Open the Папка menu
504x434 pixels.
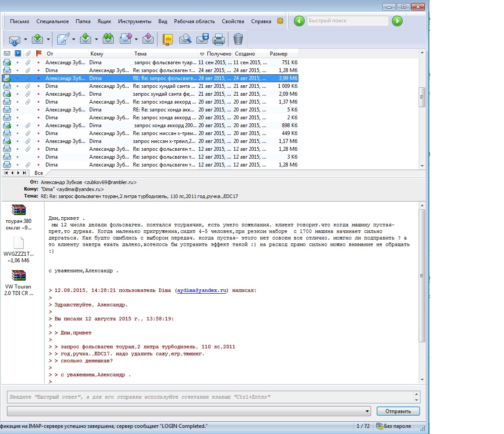[x=83, y=21]
